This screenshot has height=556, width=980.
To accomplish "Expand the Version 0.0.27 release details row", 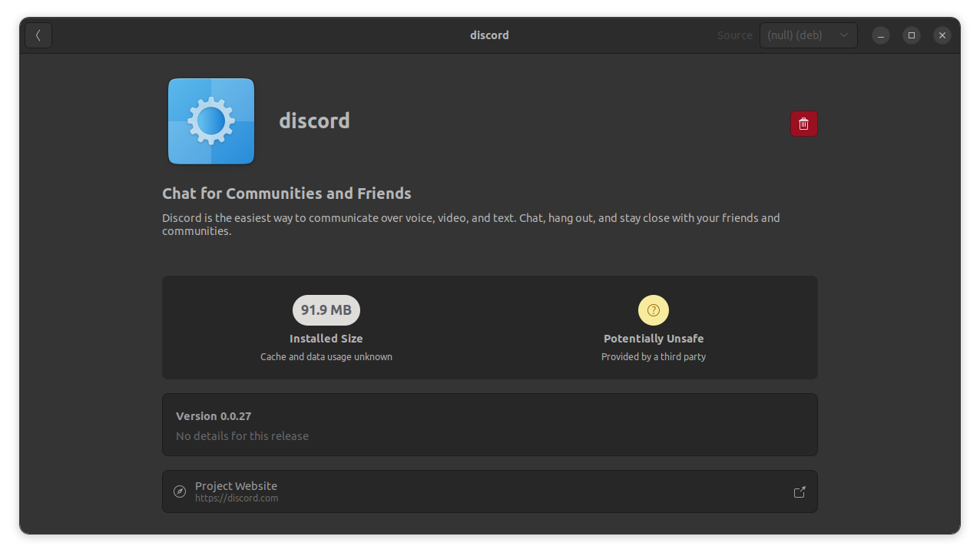I will click(489, 425).
